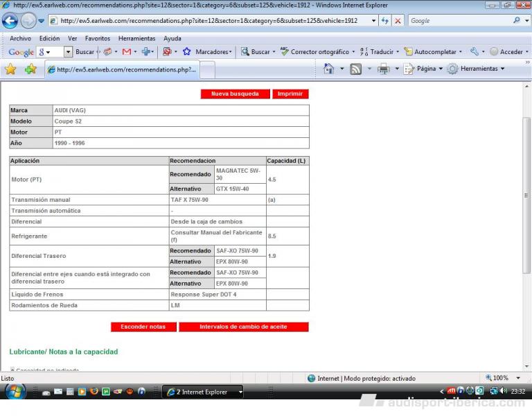Open the Página dropdown menu

click(x=423, y=69)
